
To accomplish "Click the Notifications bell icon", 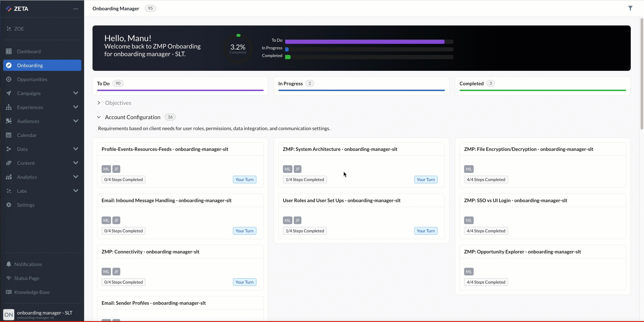I will (x=9, y=264).
